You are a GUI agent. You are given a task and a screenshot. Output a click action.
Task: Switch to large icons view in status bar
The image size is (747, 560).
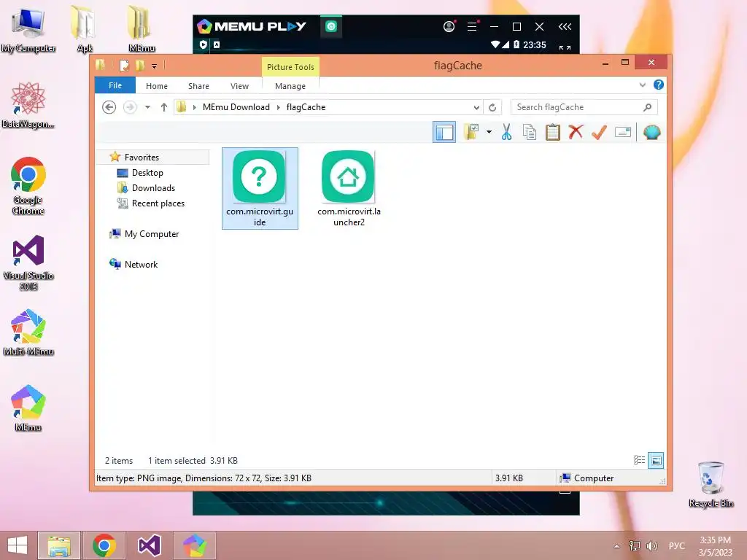[x=656, y=460]
